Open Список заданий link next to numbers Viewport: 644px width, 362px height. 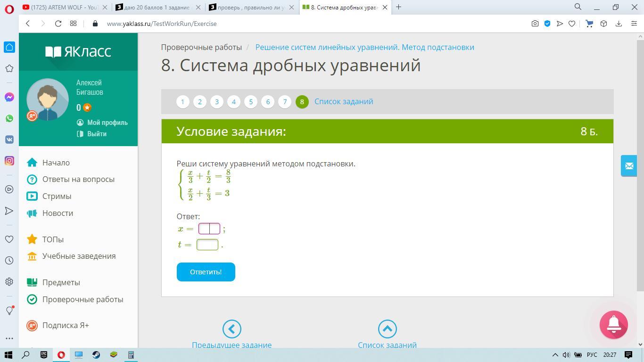(344, 101)
